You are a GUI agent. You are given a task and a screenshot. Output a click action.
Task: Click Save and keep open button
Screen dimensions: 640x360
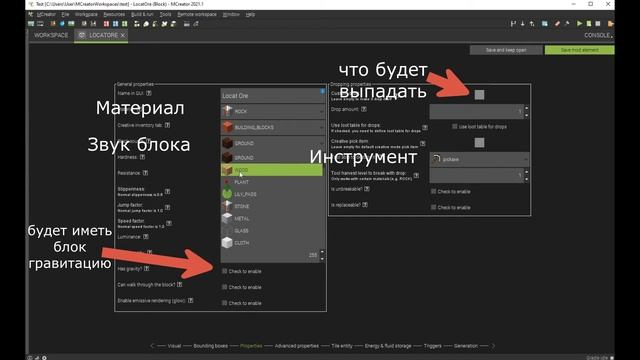[x=506, y=50]
